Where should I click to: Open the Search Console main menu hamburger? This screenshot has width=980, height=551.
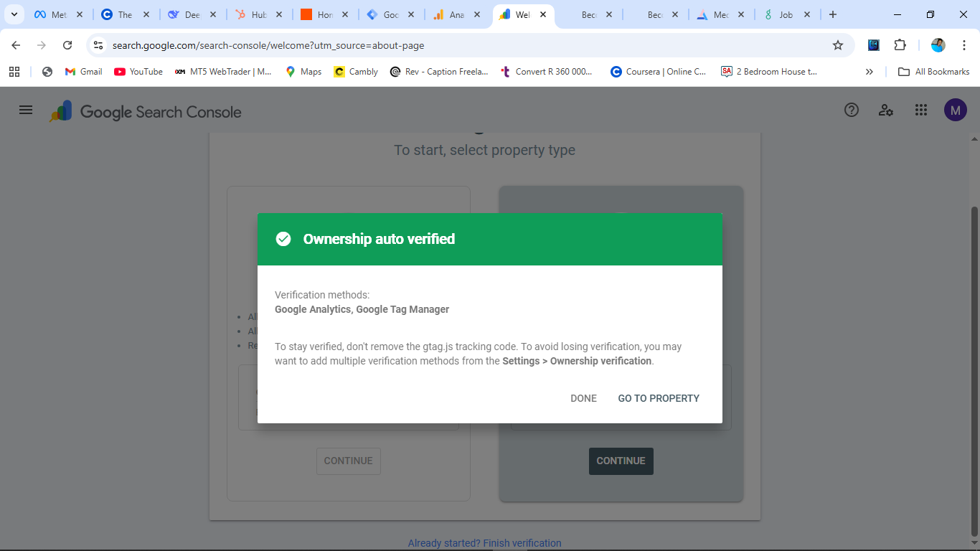point(26,110)
